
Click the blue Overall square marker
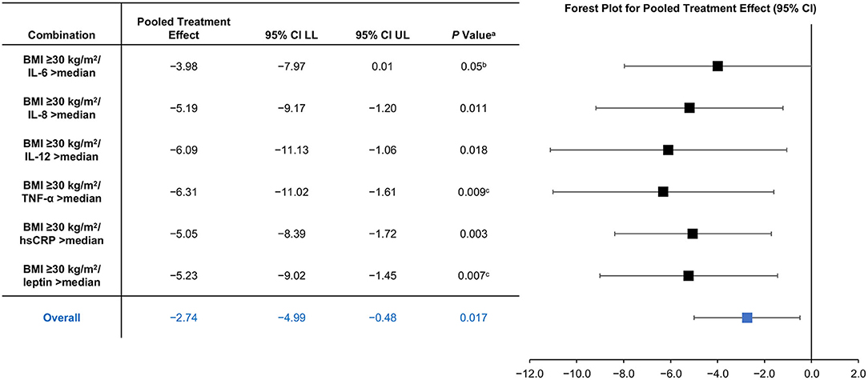[x=747, y=318]
